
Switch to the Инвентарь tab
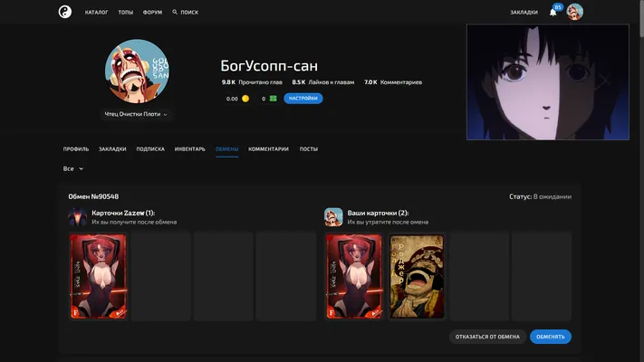pos(189,149)
